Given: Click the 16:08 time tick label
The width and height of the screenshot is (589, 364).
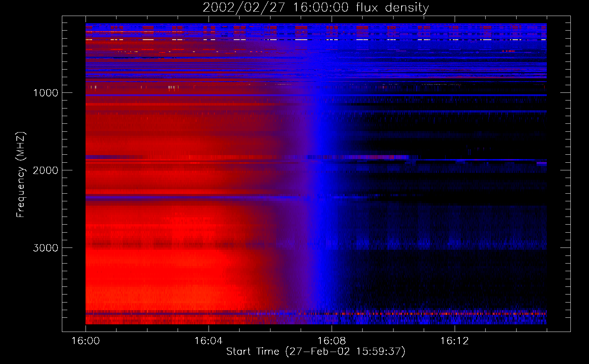Looking at the screenshot, I should 332,341.
